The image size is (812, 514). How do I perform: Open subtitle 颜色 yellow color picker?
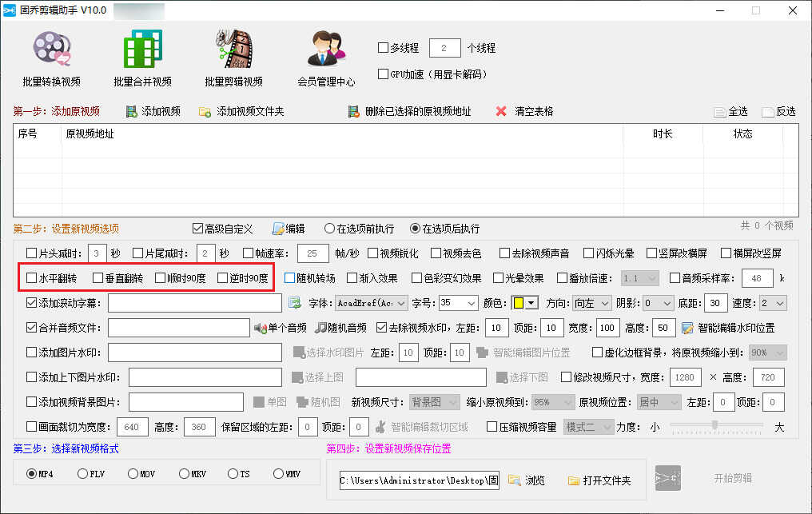click(x=525, y=303)
